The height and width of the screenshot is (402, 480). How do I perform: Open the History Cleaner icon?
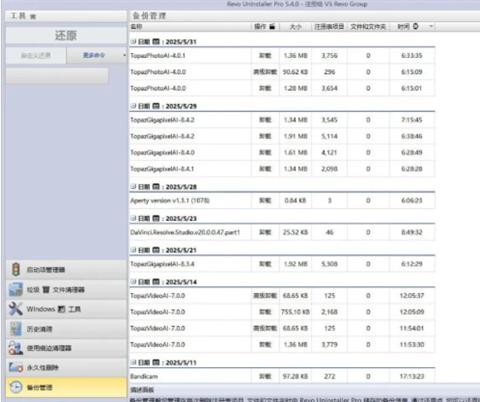pyautogui.click(x=16, y=329)
